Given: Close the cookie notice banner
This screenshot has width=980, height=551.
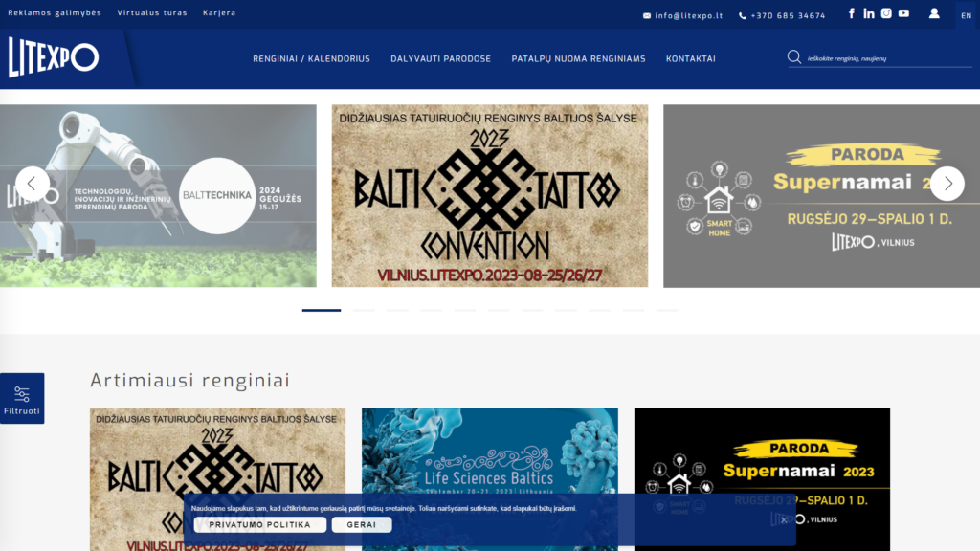Looking at the screenshot, I should [784, 519].
